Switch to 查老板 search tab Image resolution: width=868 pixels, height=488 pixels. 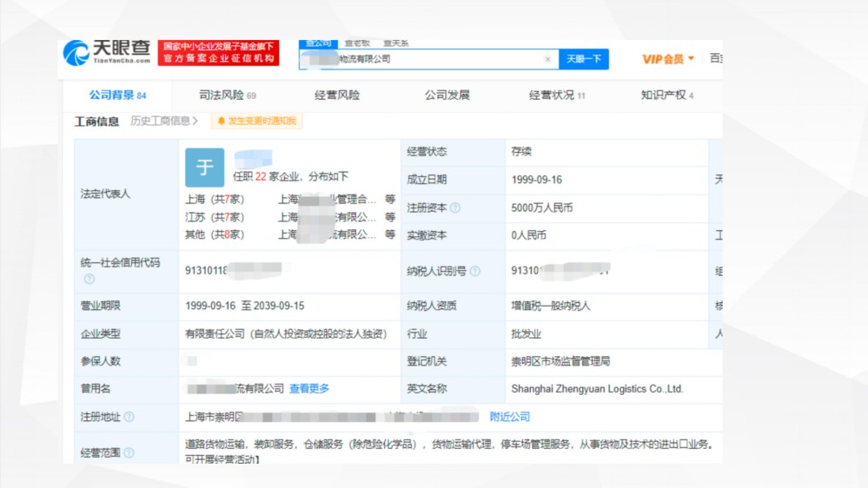(x=357, y=43)
